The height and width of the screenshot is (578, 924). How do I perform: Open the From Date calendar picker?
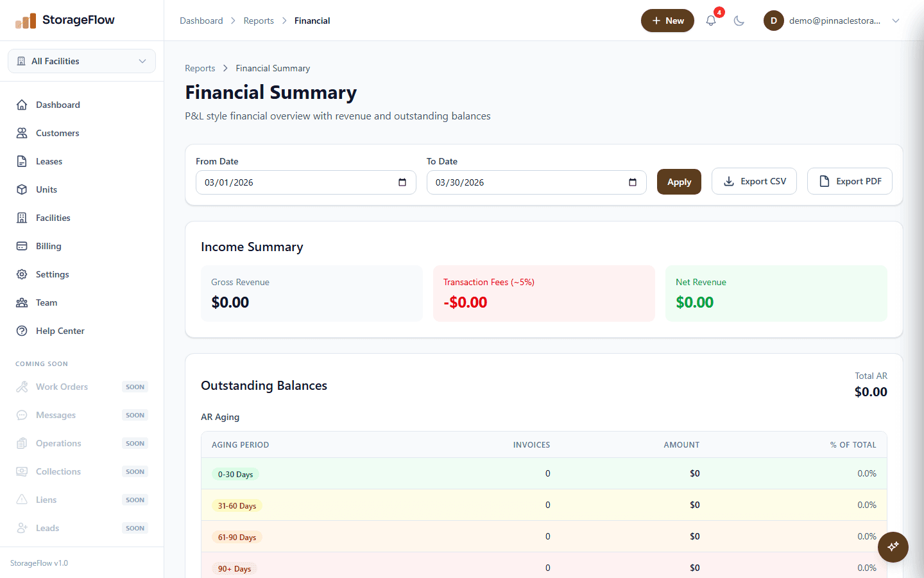click(404, 182)
